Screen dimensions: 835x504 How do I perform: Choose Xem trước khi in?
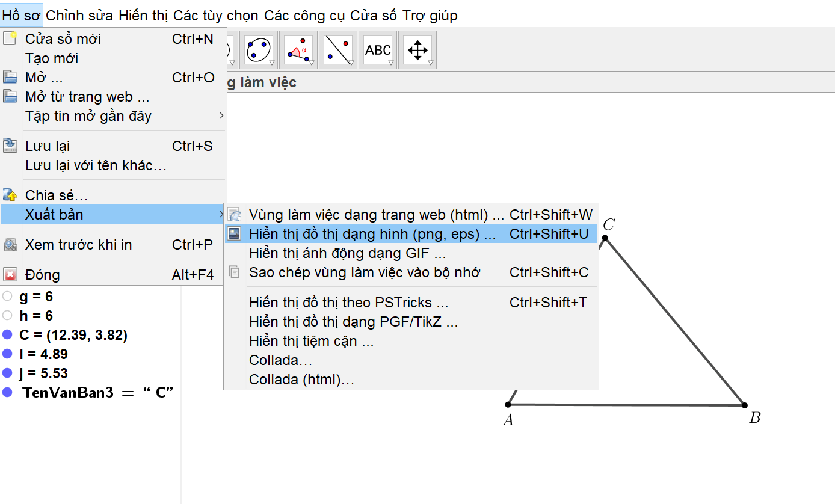pyautogui.click(x=114, y=245)
